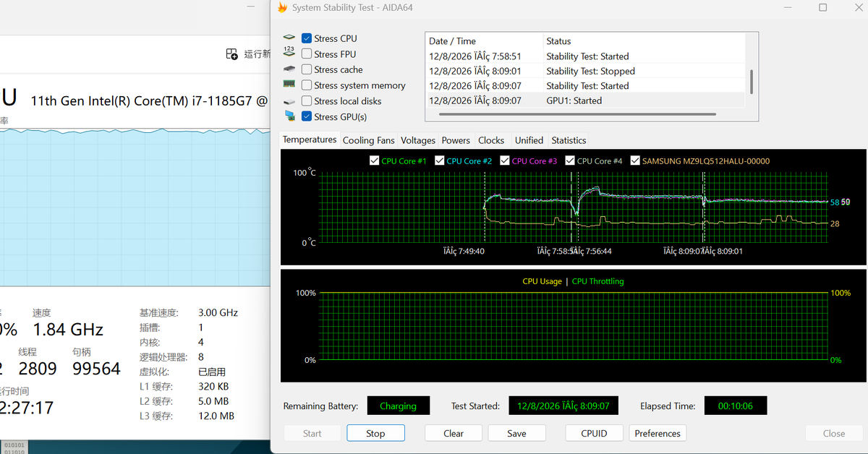868x454 pixels.
Task: Enable the Stress system memory checkbox
Action: 307,85
